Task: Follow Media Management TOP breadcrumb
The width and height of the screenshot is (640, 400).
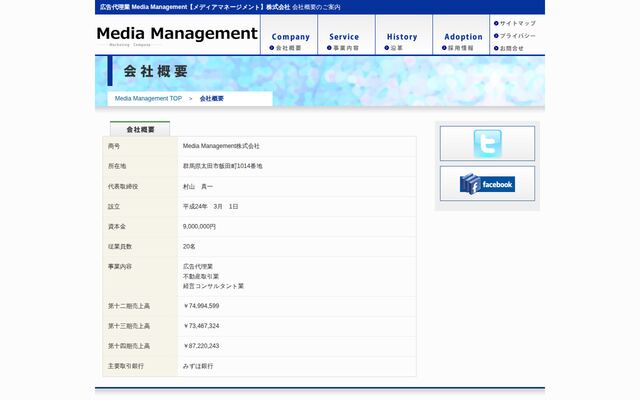Action: click(x=148, y=98)
